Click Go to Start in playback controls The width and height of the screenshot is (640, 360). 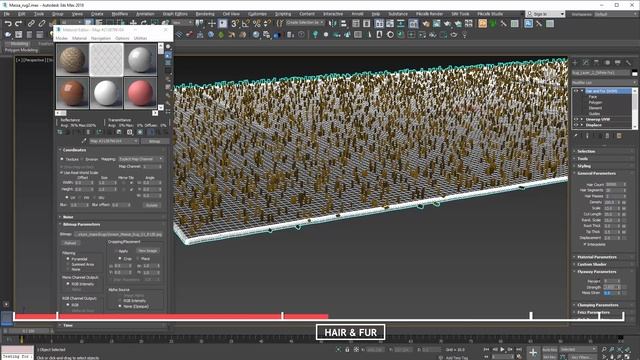pyautogui.click(x=487, y=349)
